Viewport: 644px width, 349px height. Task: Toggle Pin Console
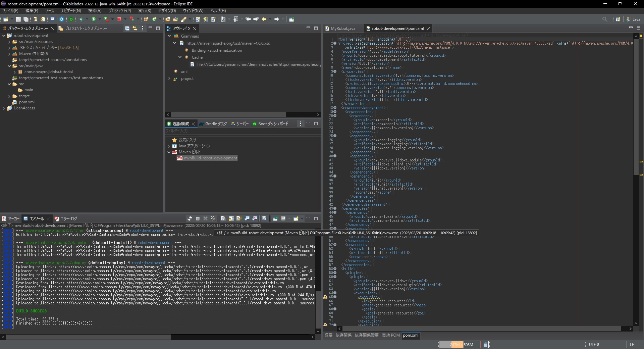(275, 218)
